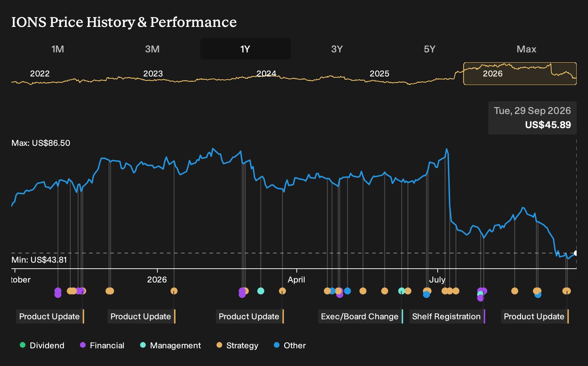Click the 2022 label in overview chart
Screen dimensions: 588x366
tap(40, 74)
